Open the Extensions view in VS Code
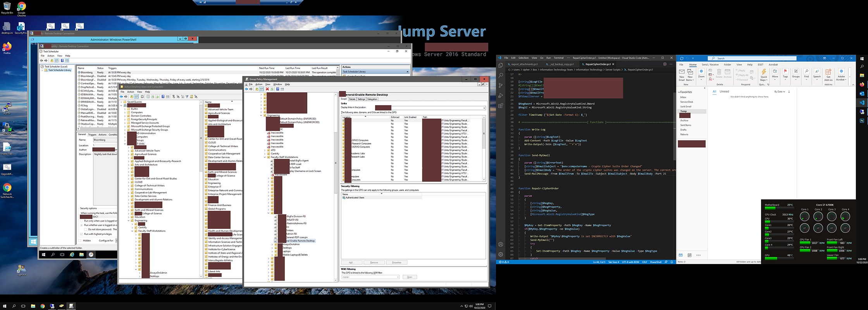 (x=501, y=105)
